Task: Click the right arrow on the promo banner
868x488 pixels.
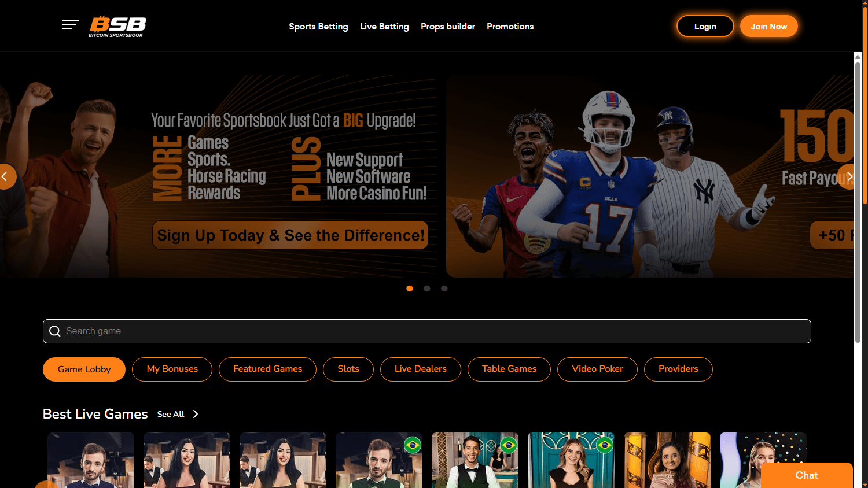Action: coord(849,176)
